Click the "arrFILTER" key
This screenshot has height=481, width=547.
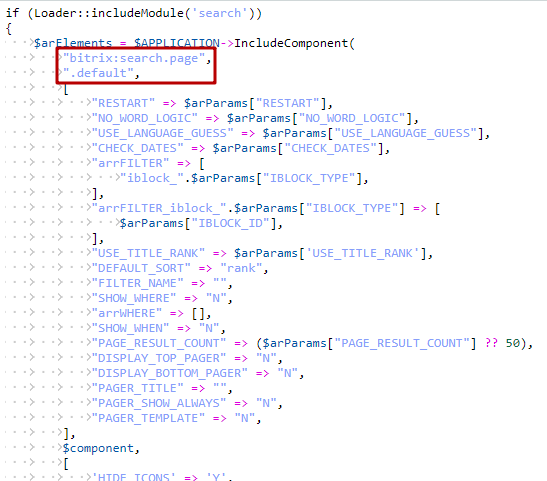click(130, 163)
